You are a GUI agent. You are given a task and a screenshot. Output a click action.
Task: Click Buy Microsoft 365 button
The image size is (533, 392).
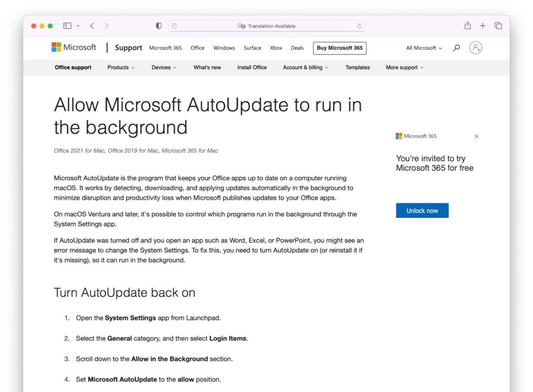339,48
